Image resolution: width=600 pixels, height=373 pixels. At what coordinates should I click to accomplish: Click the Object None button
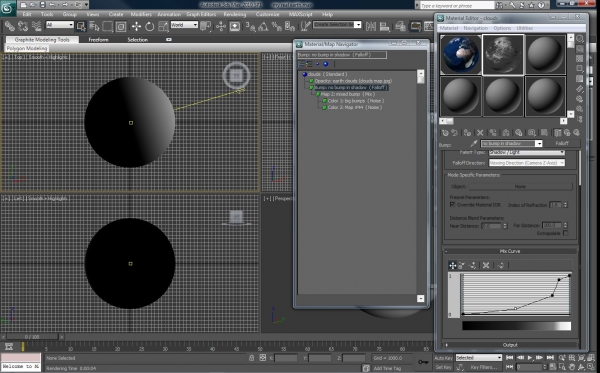[x=520, y=187]
